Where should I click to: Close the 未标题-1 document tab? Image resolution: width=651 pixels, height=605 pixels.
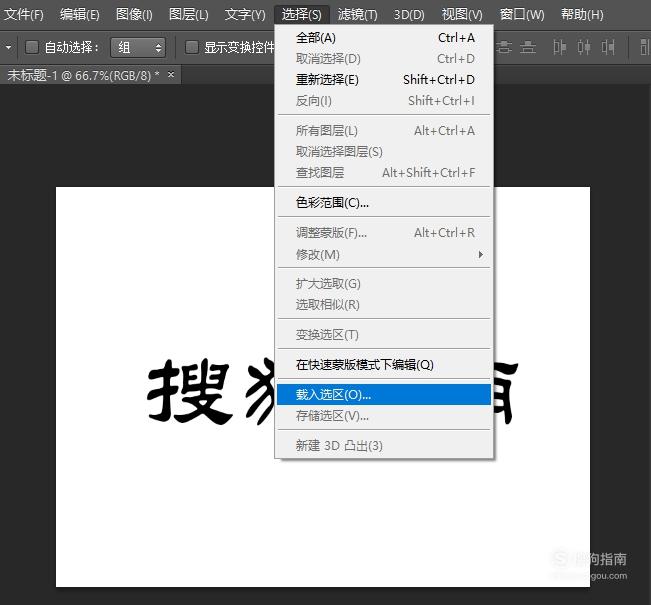(171, 75)
